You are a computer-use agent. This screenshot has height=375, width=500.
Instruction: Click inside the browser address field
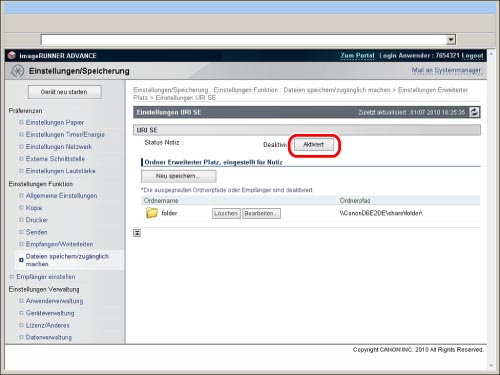point(243,40)
